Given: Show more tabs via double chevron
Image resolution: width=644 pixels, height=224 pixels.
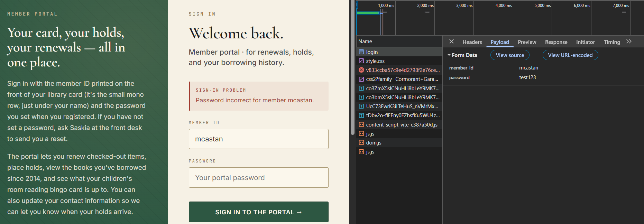Looking at the screenshot, I should click(629, 41).
